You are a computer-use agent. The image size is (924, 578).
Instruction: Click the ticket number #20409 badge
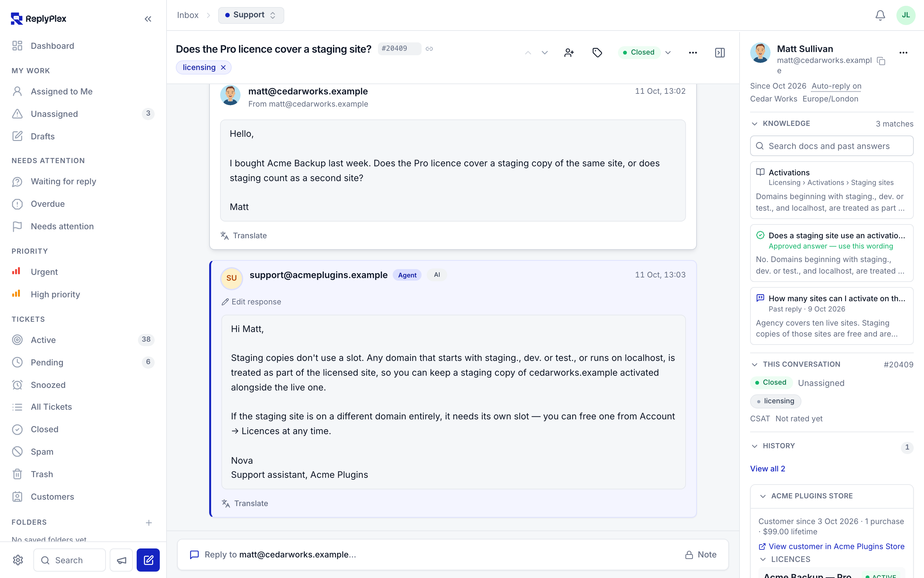pyautogui.click(x=399, y=48)
